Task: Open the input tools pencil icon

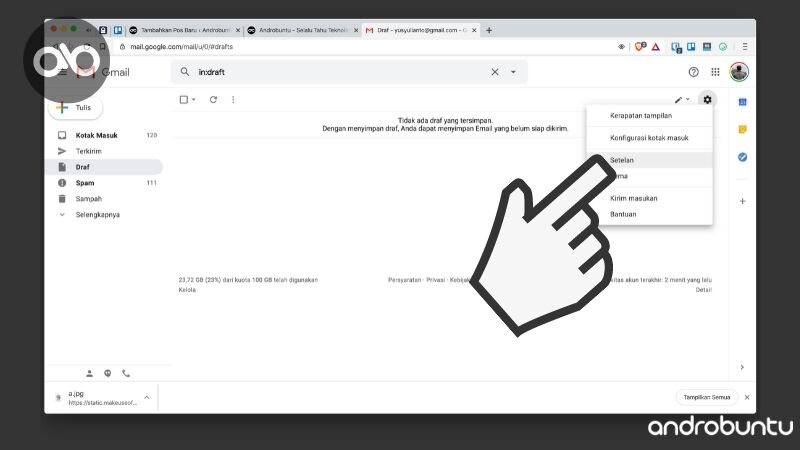Action: (x=678, y=99)
